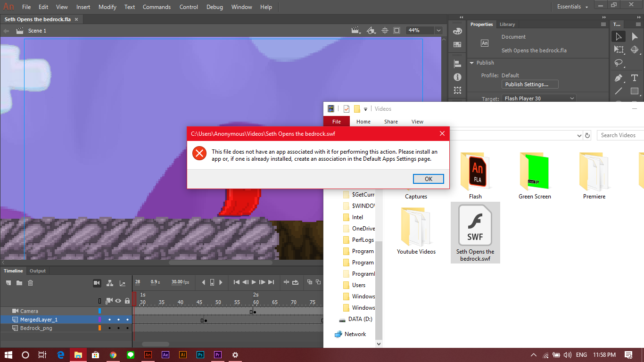Go to last frame button
644x362 pixels.
pos(271,282)
